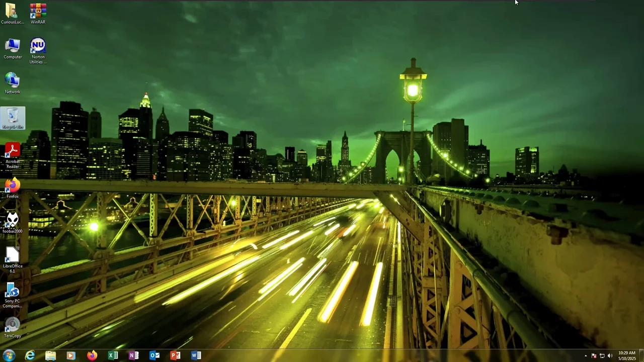Open Excel from the taskbar
The height and width of the screenshot is (362, 644).
click(x=113, y=356)
